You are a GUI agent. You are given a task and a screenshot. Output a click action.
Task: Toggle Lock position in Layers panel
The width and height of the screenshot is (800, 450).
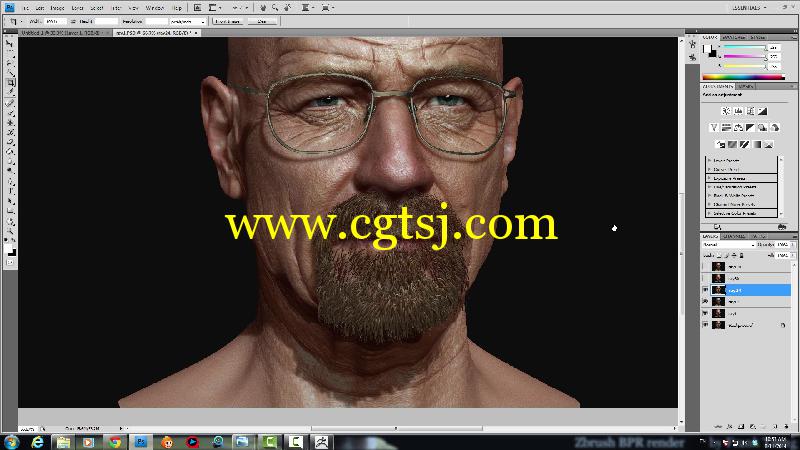pyautogui.click(x=734, y=255)
